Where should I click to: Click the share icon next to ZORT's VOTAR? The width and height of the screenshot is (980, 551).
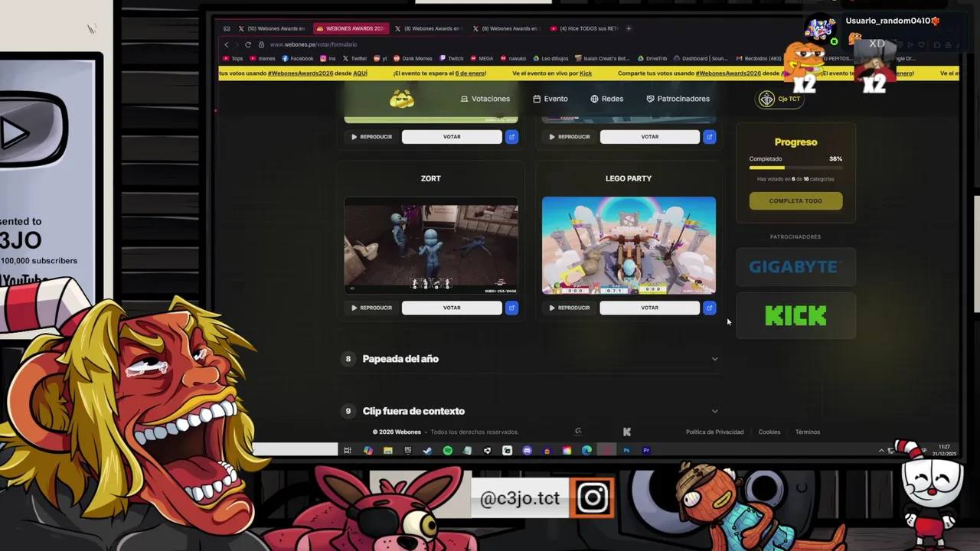click(511, 308)
